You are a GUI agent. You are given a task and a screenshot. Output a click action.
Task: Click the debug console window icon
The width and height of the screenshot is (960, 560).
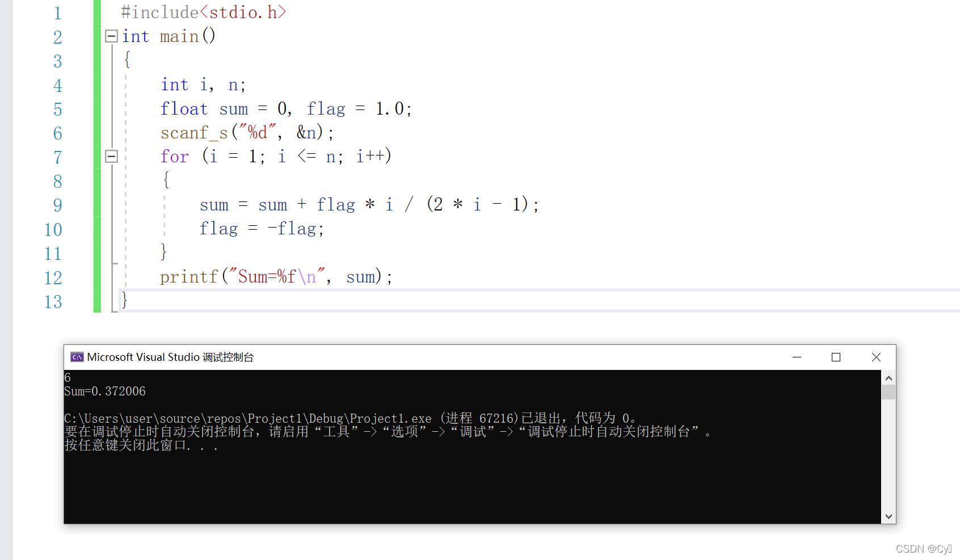coord(77,357)
